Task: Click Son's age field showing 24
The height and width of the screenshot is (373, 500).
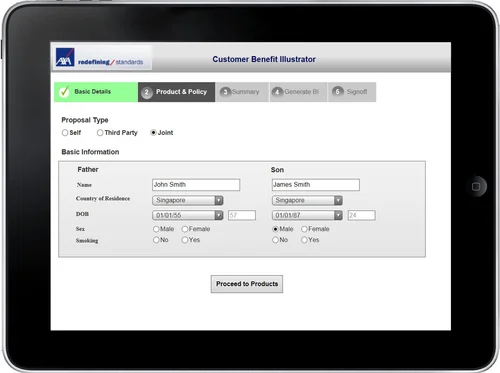Action: tap(362, 215)
